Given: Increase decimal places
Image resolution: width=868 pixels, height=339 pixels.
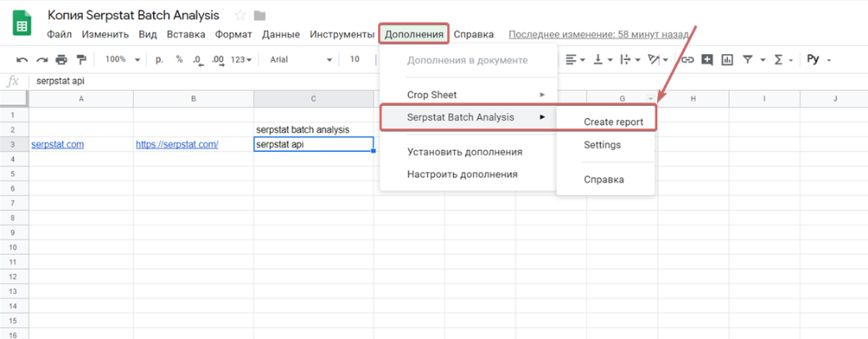Looking at the screenshot, I should pos(217,60).
